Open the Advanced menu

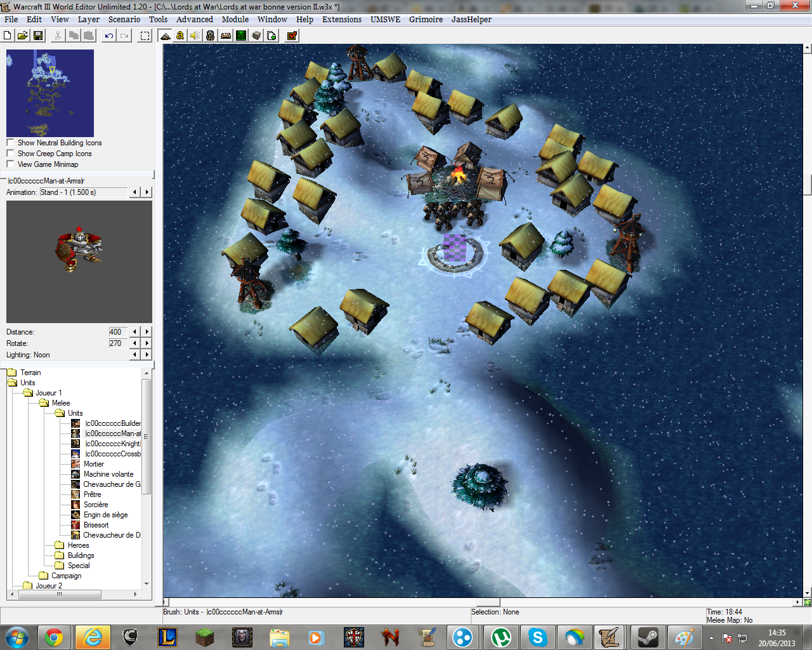click(195, 19)
